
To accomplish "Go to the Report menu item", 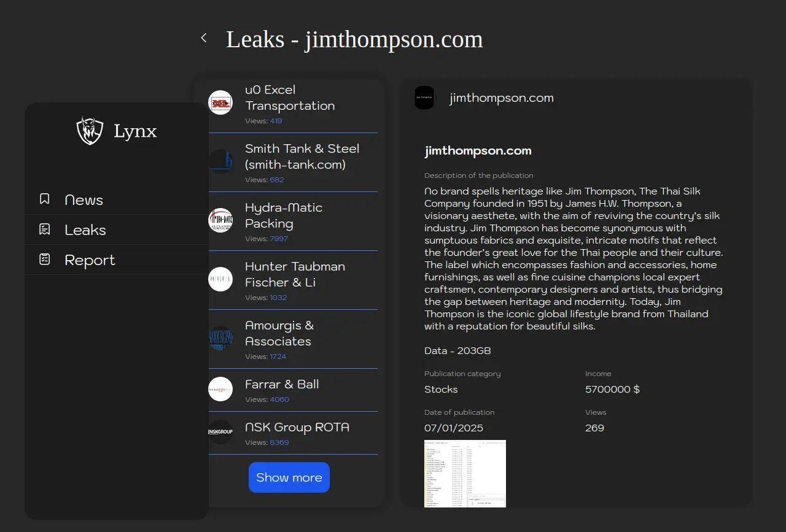I will click(90, 260).
